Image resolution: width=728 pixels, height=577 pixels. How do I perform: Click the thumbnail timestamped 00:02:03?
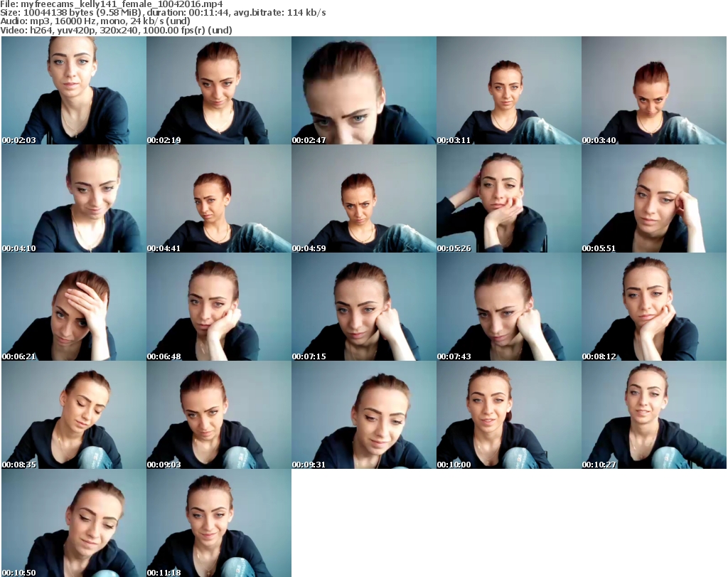coord(73,90)
